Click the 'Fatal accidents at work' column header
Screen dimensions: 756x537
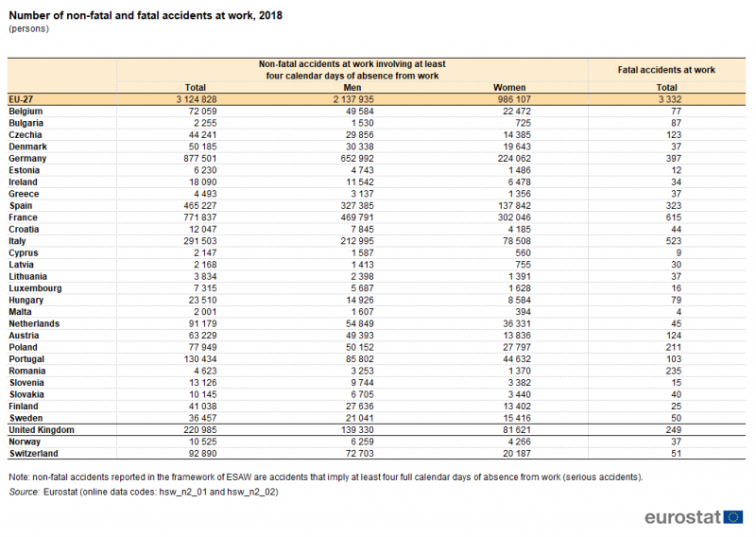[665, 70]
